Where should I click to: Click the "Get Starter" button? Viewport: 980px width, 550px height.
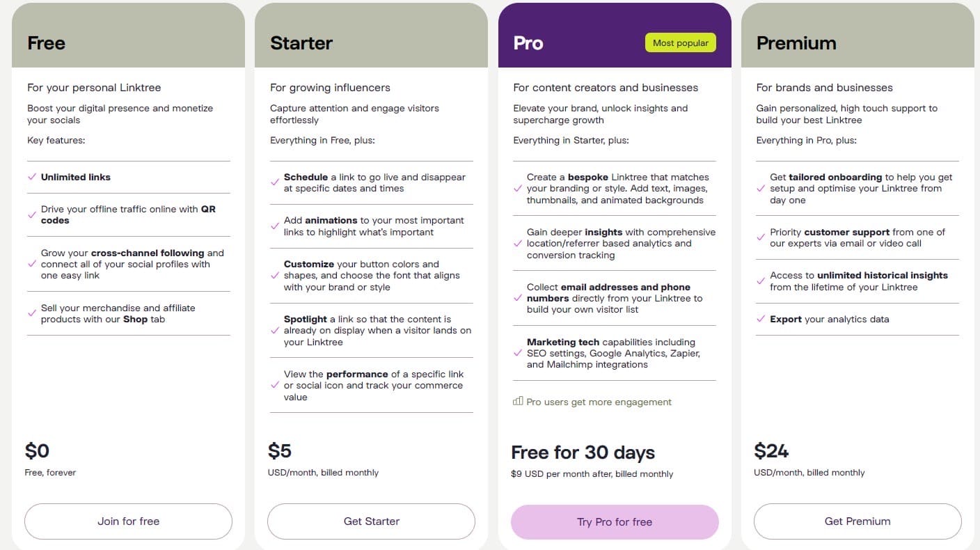coord(371,521)
